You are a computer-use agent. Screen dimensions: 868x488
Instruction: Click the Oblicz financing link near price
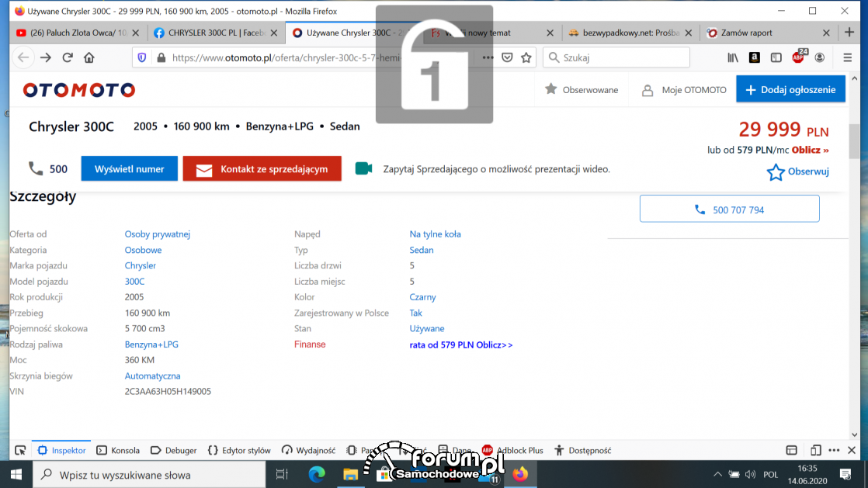[810, 150]
